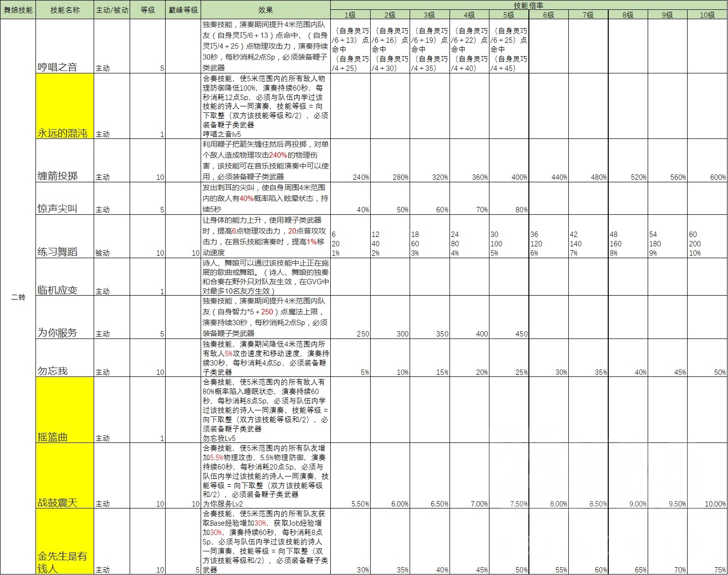
Task: Click the 主动/被动 column header
Action: [112, 10]
